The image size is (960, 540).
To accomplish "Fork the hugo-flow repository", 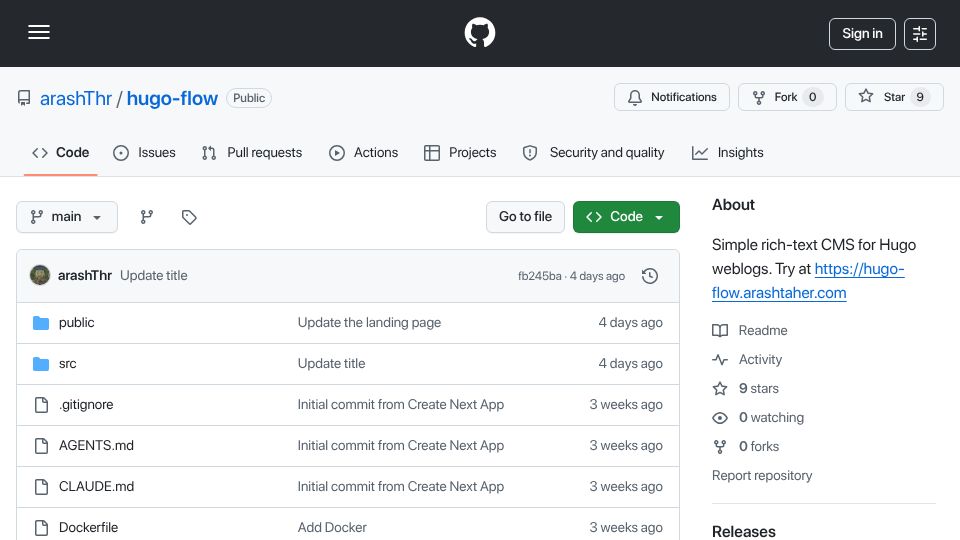I will point(787,97).
